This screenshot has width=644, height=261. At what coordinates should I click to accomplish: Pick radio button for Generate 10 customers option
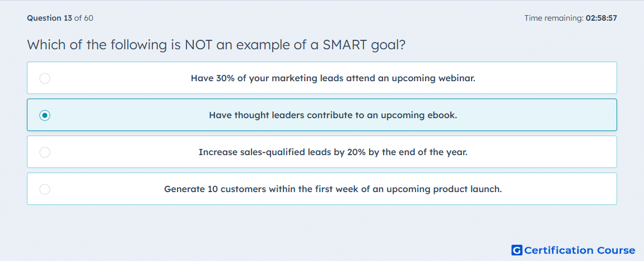click(x=45, y=189)
